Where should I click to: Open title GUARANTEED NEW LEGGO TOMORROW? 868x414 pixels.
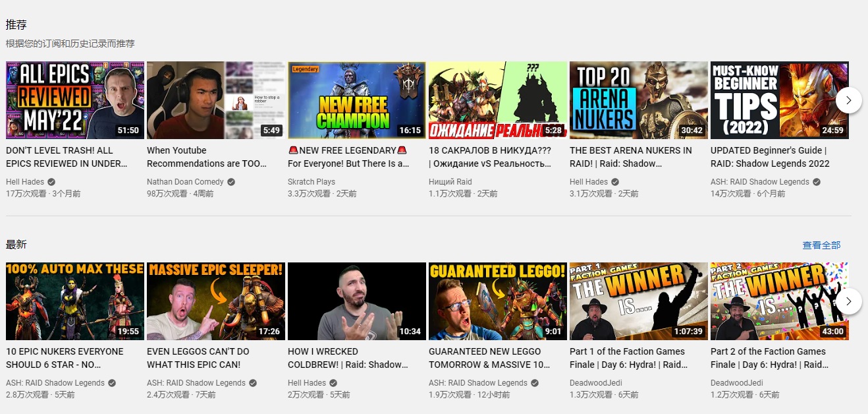click(490, 358)
